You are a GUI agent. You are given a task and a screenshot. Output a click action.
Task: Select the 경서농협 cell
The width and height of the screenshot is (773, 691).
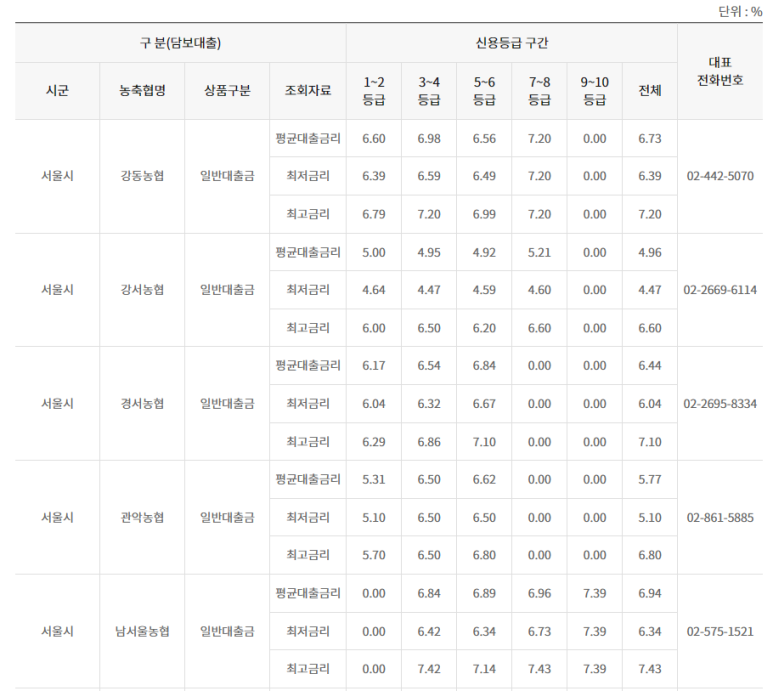(142, 404)
